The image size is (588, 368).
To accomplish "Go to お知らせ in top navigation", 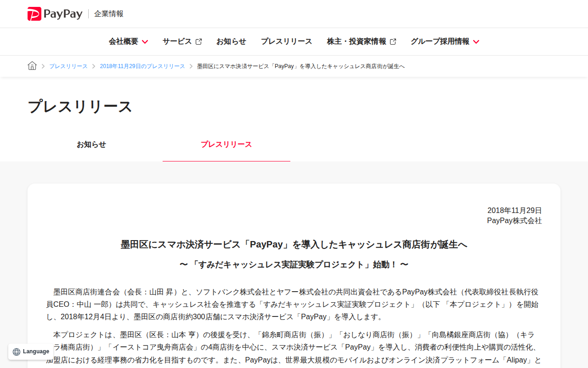I will (x=231, y=41).
